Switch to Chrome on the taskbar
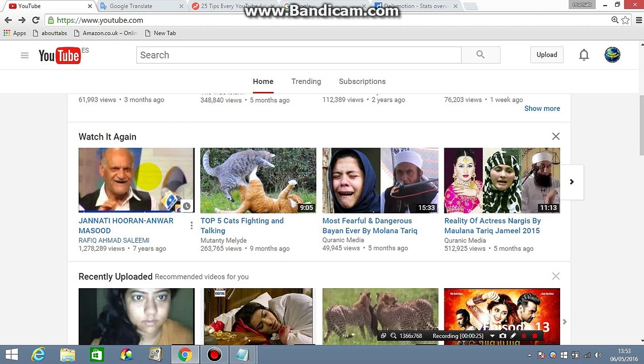This screenshot has width=644, height=364. [x=185, y=355]
